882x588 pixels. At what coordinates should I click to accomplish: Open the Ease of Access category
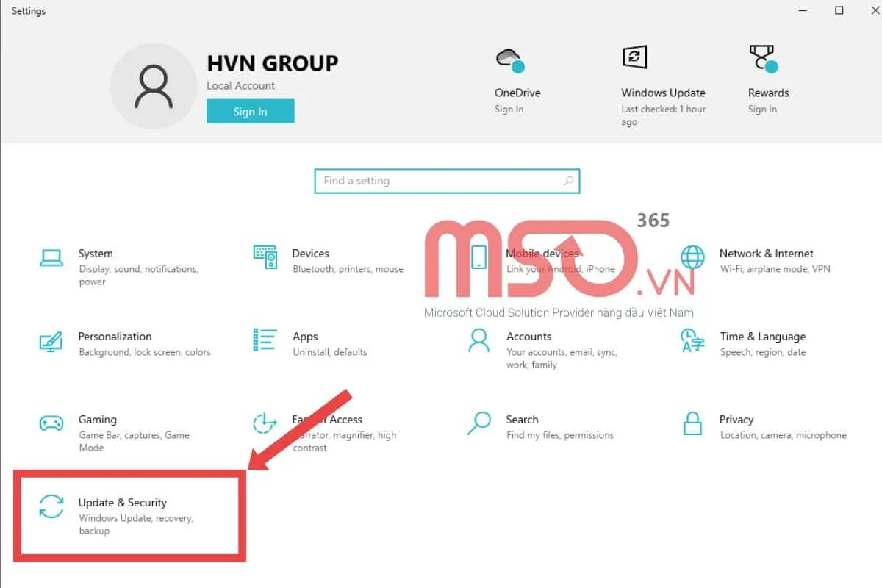pos(327,420)
